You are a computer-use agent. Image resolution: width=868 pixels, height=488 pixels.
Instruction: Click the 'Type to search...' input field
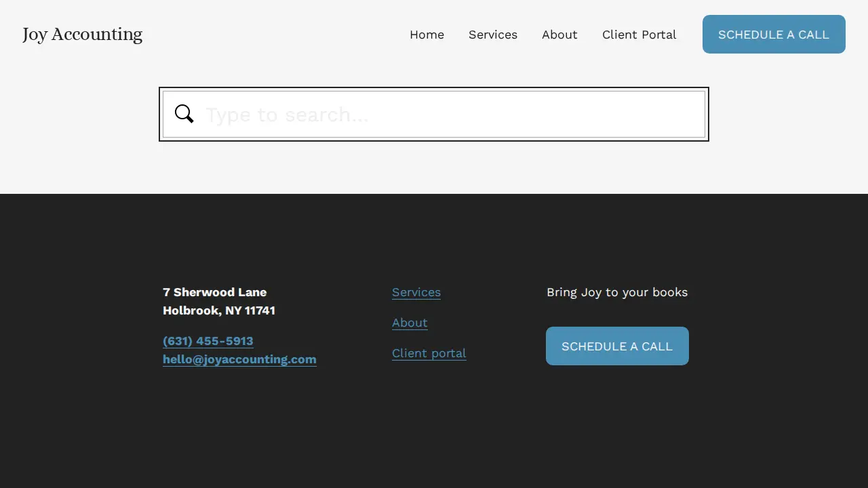[x=434, y=115]
